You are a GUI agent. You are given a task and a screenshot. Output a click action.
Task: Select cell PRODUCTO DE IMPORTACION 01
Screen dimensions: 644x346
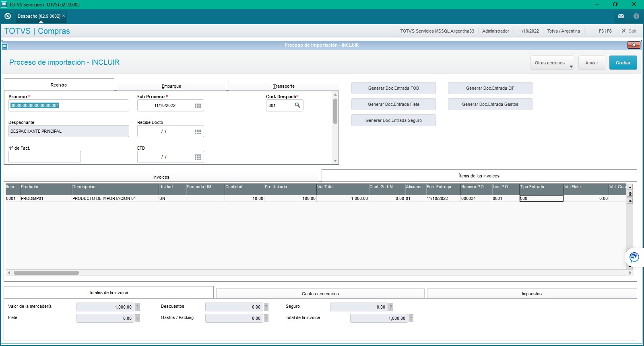pos(115,198)
